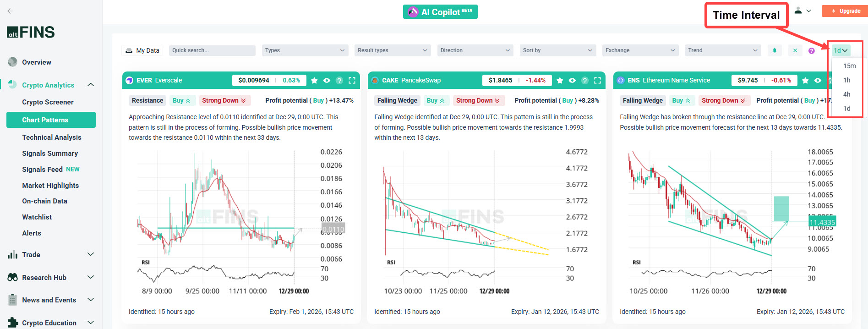Click the orange Upgrade button
The height and width of the screenshot is (329, 868).
[846, 11]
